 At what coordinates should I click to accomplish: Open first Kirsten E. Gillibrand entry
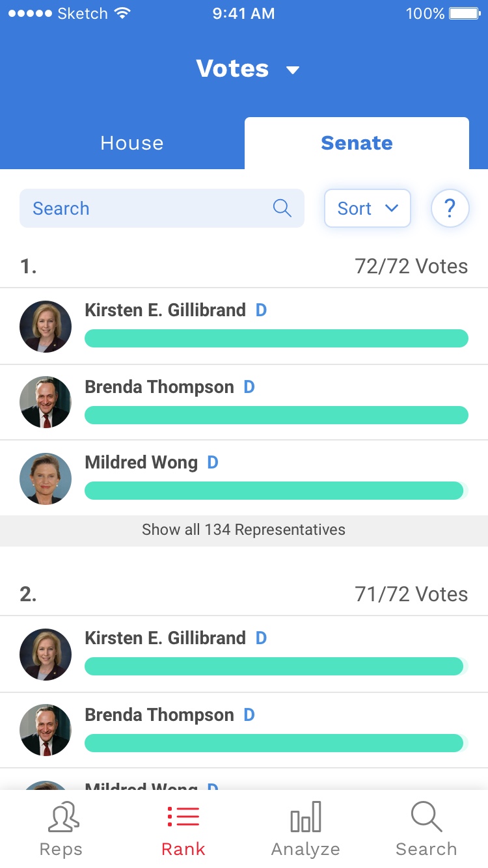tap(165, 310)
